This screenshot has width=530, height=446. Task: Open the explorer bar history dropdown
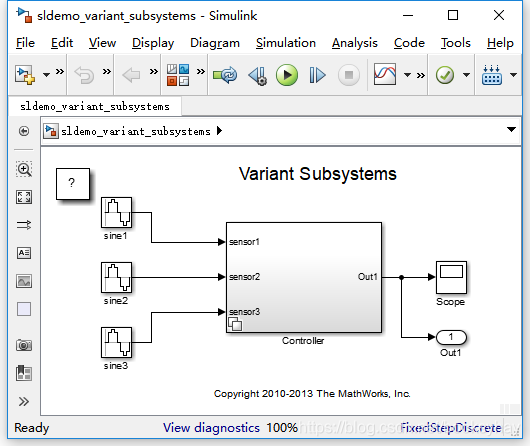[x=511, y=130]
